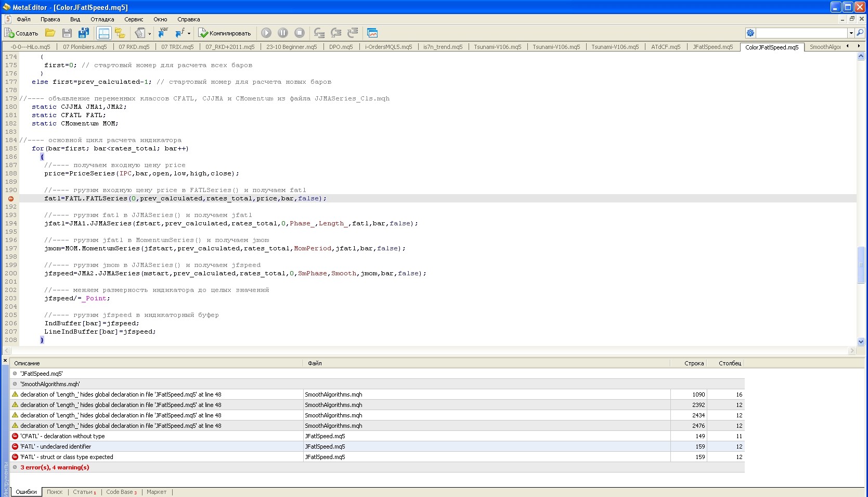The width and height of the screenshot is (868, 497).
Task: Click the Pause debugging icon
Action: point(283,33)
